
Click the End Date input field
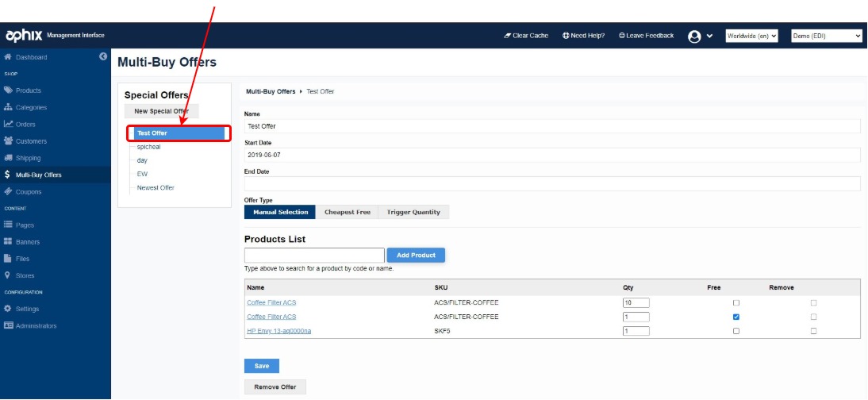(x=552, y=184)
